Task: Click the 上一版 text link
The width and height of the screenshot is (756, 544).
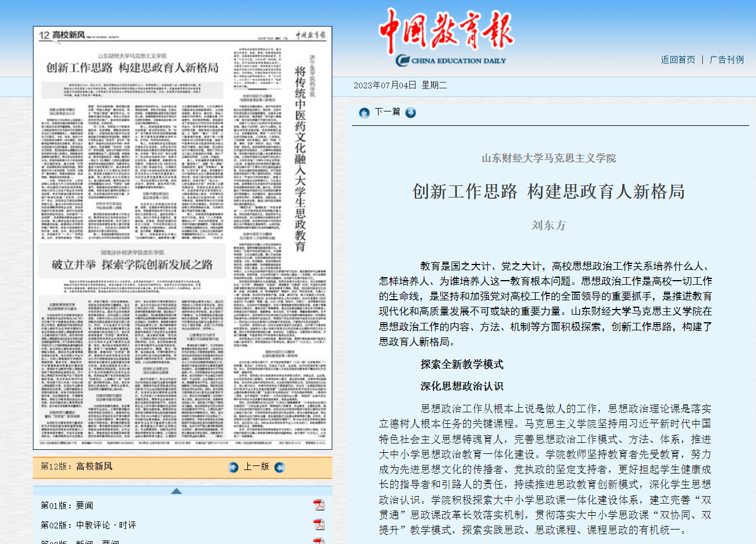Action: pos(256,467)
